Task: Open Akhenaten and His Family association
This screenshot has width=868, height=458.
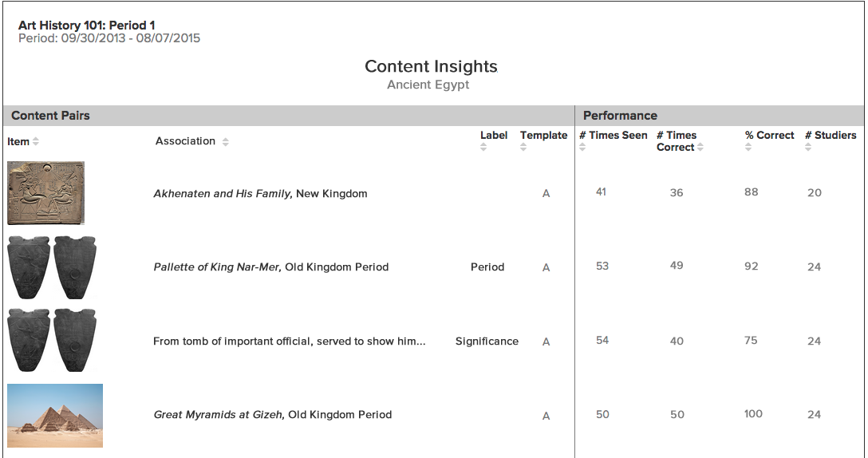Action: (x=260, y=194)
